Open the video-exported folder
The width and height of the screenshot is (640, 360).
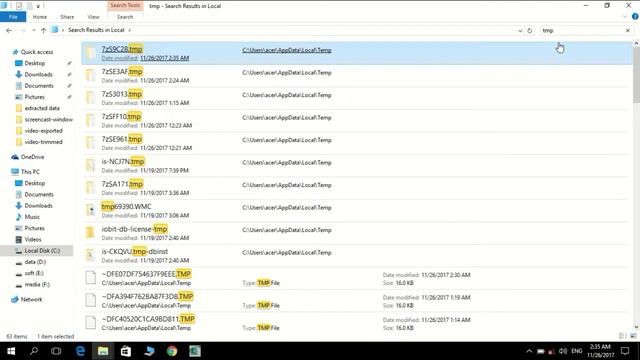tap(43, 131)
